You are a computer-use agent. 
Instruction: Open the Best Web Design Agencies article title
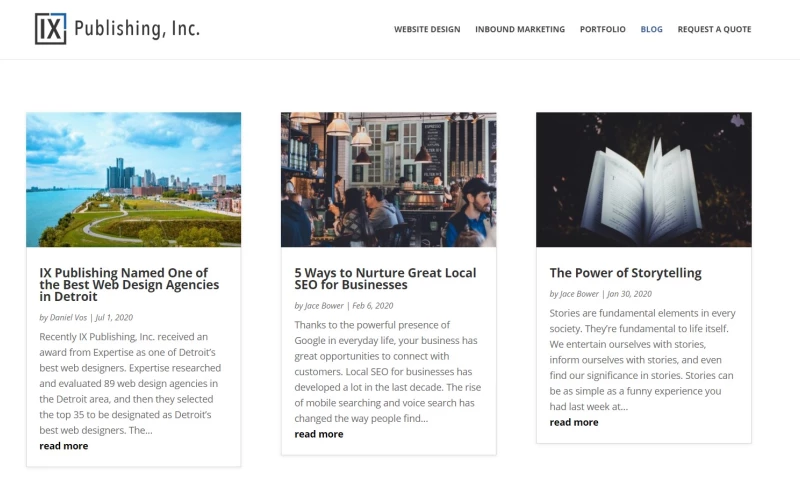coord(129,285)
